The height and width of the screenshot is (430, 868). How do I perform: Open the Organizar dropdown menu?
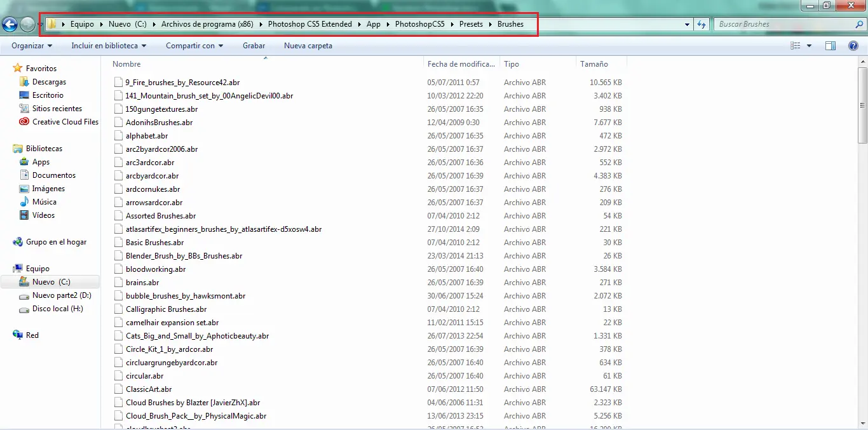coord(32,46)
